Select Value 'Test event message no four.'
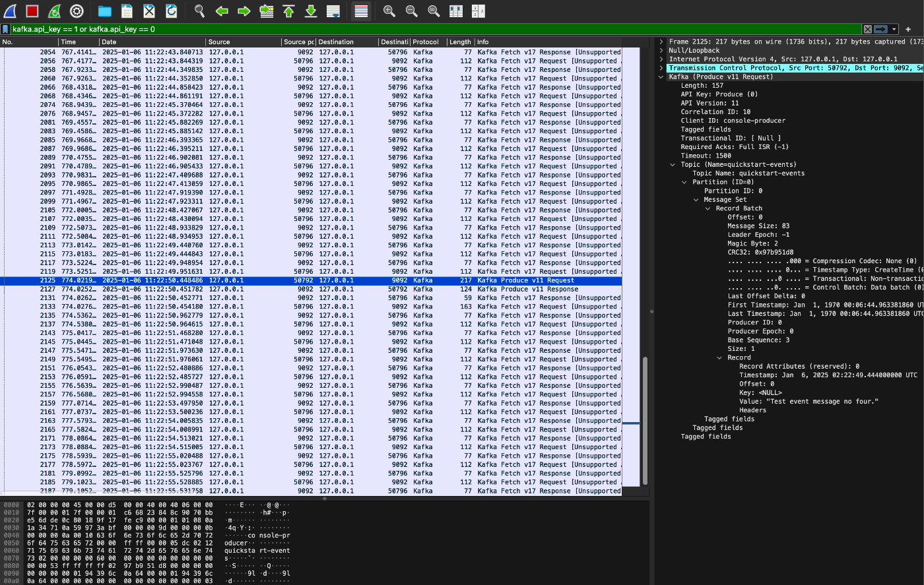This screenshot has height=585, width=924. pyautogui.click(x=808, y=401)
